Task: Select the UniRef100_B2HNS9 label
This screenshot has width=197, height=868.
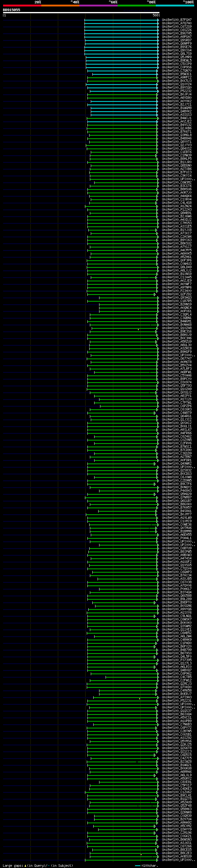Action: coord(177,304)
